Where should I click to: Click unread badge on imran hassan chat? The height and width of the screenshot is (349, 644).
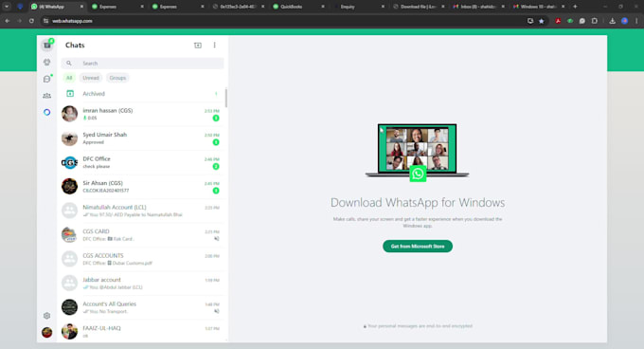(x=216, y=118)
